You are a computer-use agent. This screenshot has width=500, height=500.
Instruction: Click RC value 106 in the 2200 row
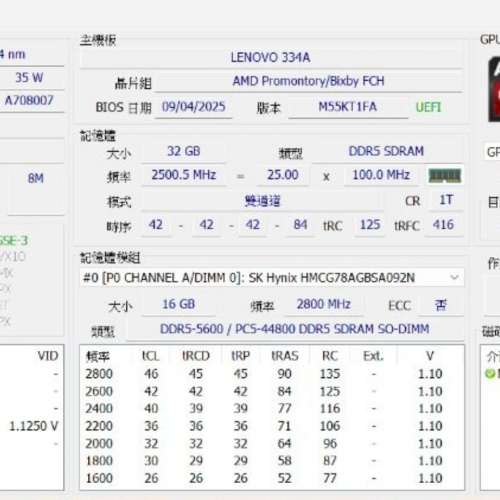[x=330, y=426]
